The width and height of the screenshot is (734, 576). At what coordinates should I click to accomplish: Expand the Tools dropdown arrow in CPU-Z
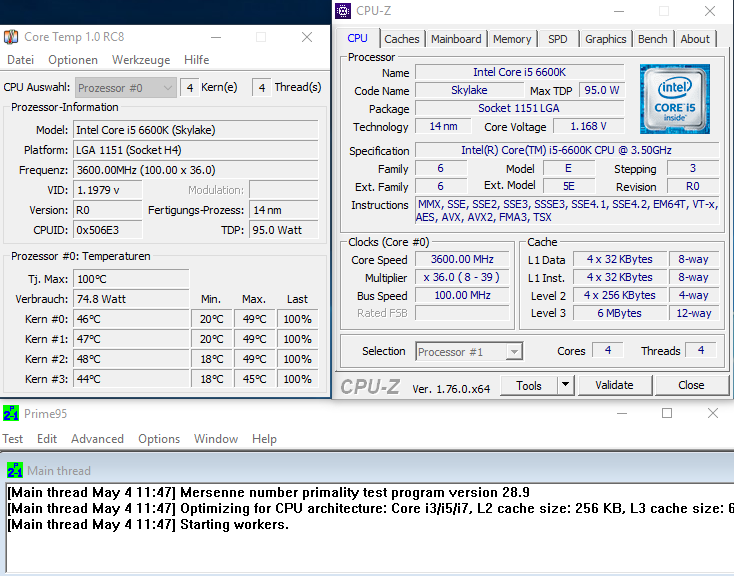coord(565,385)
